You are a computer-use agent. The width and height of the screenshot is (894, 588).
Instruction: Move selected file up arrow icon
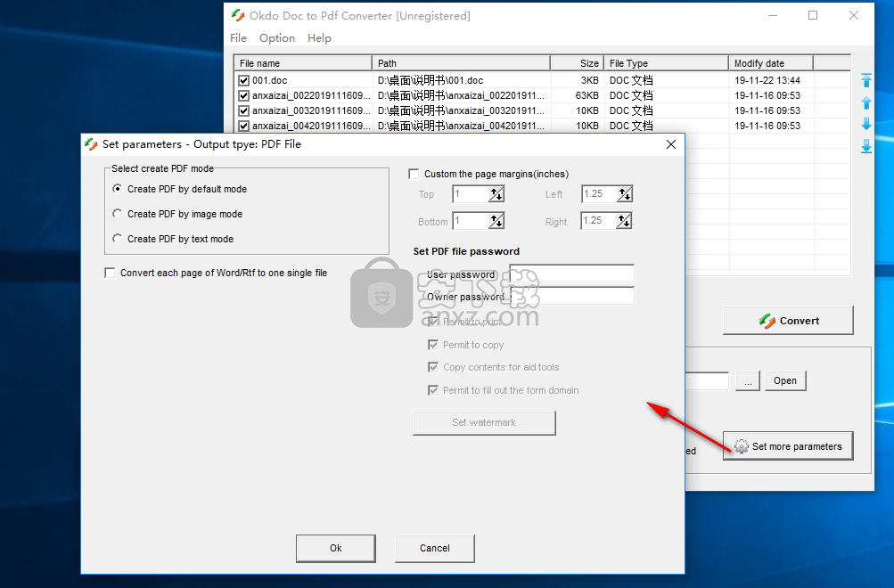tap(866, 102)
